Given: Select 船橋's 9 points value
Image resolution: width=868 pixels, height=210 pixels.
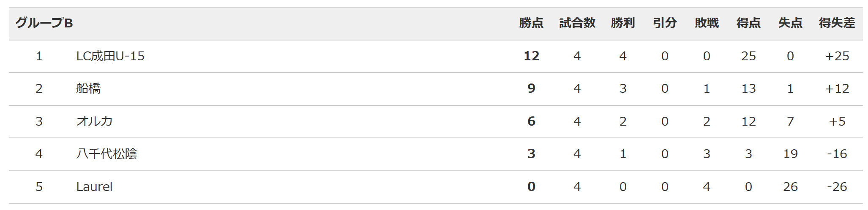Looking at the screenshot, I should click(x=531, y=89).
